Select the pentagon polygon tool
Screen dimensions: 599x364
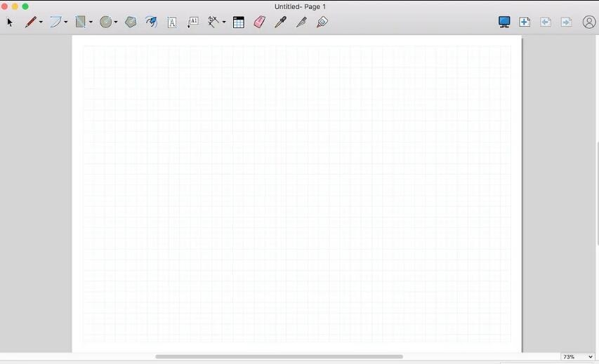(x=131, y=22)
